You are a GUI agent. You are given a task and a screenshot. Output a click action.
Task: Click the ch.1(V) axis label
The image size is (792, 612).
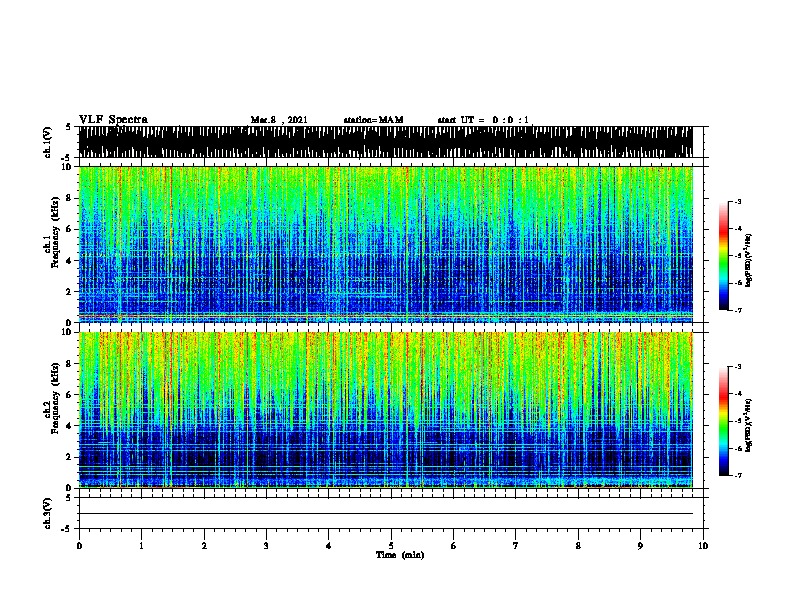click(48, 142)
